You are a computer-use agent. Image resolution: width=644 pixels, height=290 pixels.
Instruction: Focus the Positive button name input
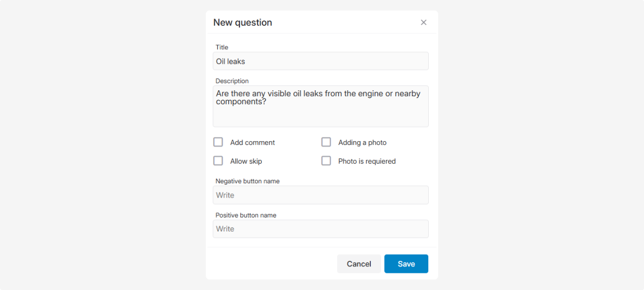pos(320,229)
